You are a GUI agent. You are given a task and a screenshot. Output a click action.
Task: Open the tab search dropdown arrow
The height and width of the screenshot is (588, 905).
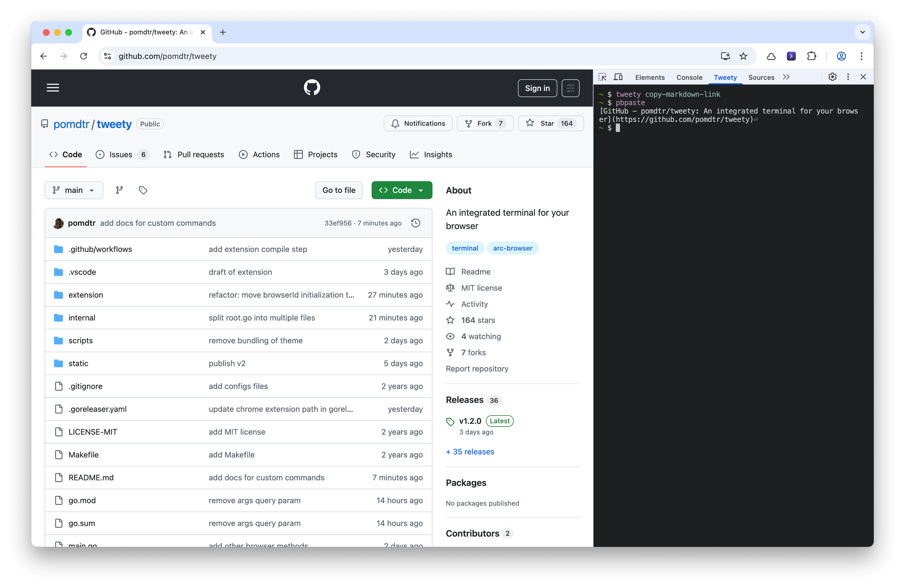pos(862,32)
